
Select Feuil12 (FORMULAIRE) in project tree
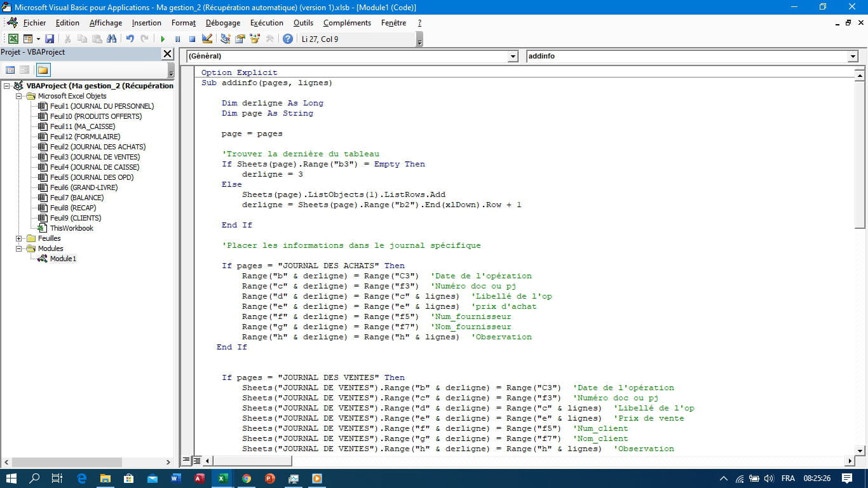coord(85,137)
